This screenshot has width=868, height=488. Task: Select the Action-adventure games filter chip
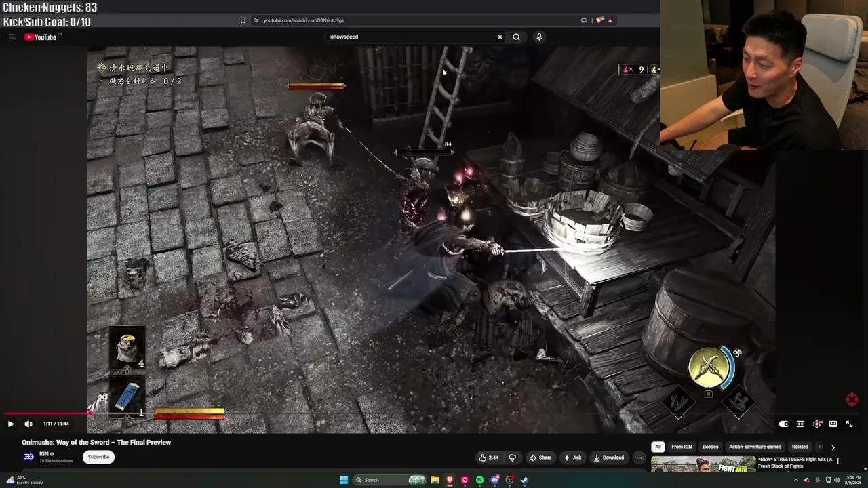click(755, 447)
